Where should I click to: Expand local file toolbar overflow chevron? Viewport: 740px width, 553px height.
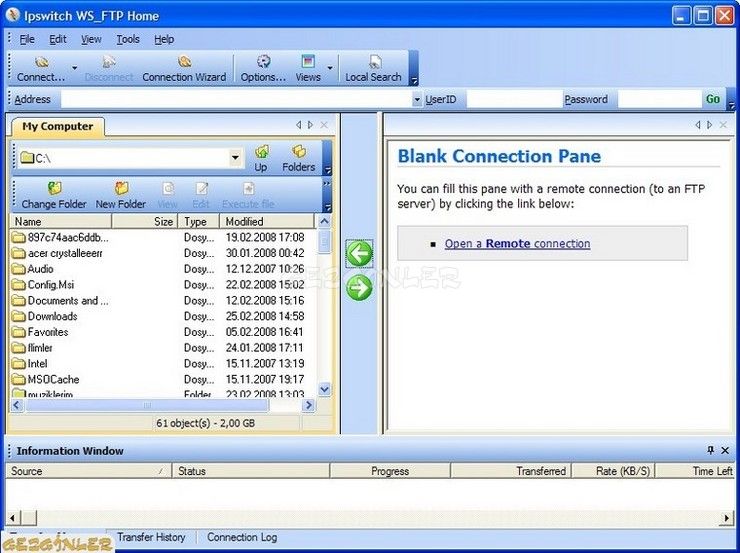point(327,184)
